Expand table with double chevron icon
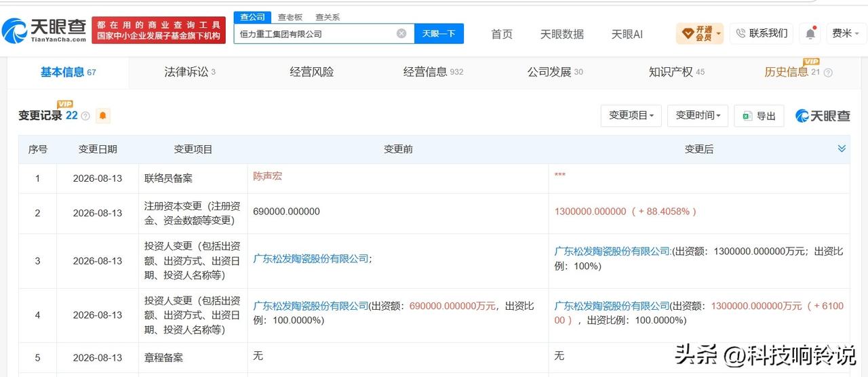This screenshot has height=377, width=868. coord(842,148)
